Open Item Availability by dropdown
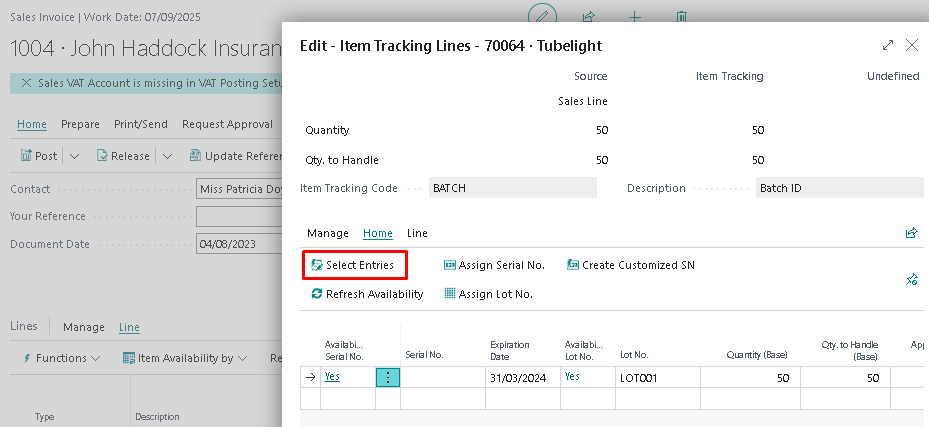 (178, 358)
